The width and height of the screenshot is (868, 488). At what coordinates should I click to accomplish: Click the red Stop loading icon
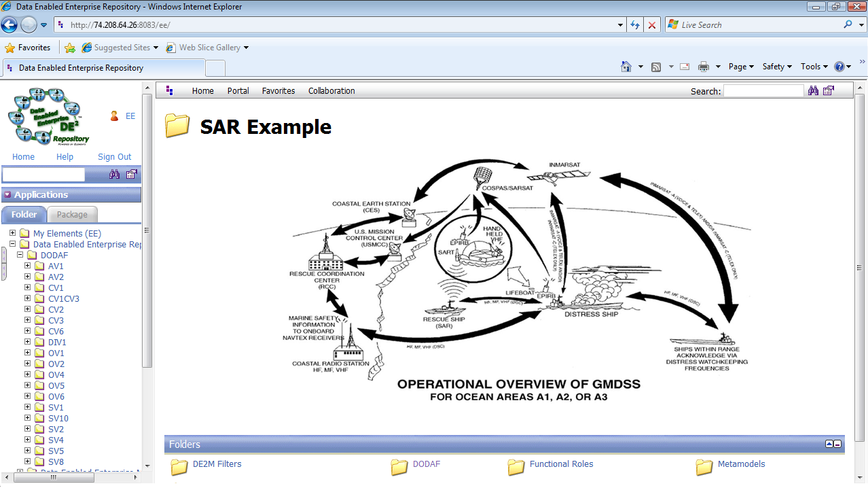(652, 25)
